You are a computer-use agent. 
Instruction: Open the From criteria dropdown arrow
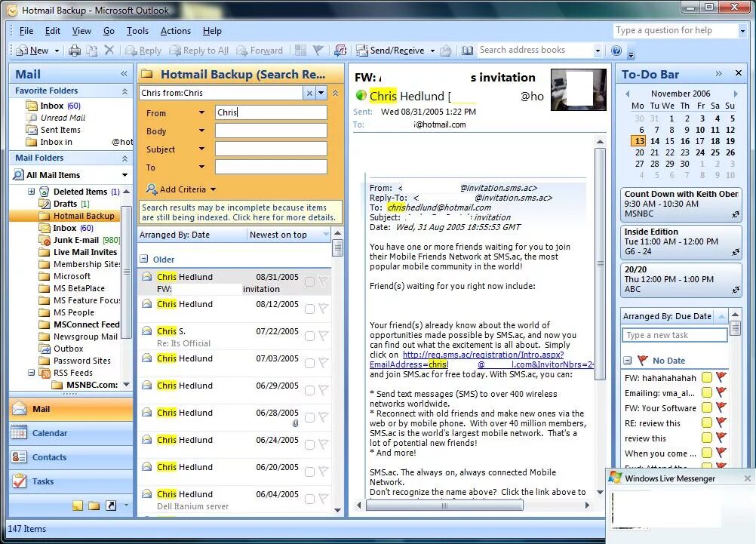coord(201,112)
